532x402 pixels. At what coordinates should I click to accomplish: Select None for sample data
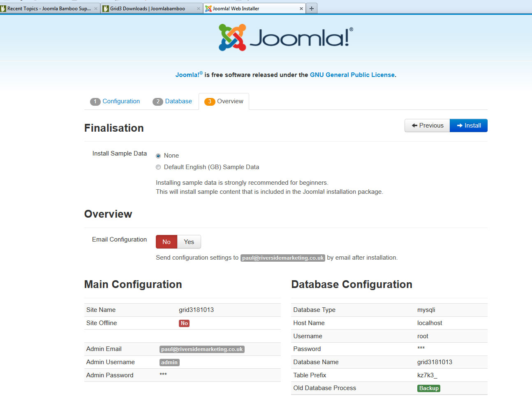[158, 156]
